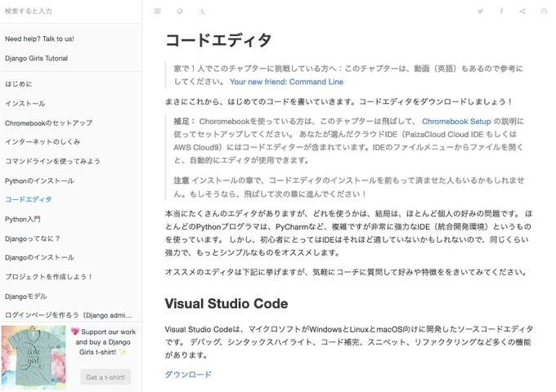Click the コードエディタ page heading

(218, 40)
